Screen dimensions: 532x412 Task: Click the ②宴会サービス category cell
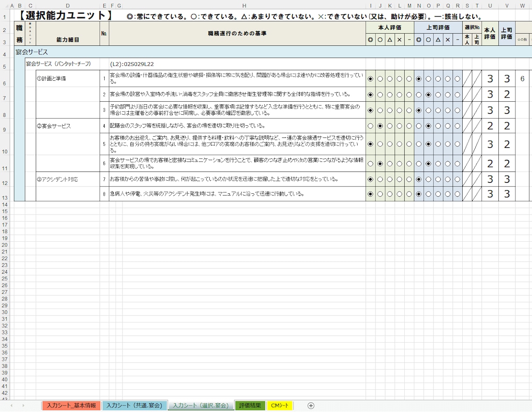[68, 126]
